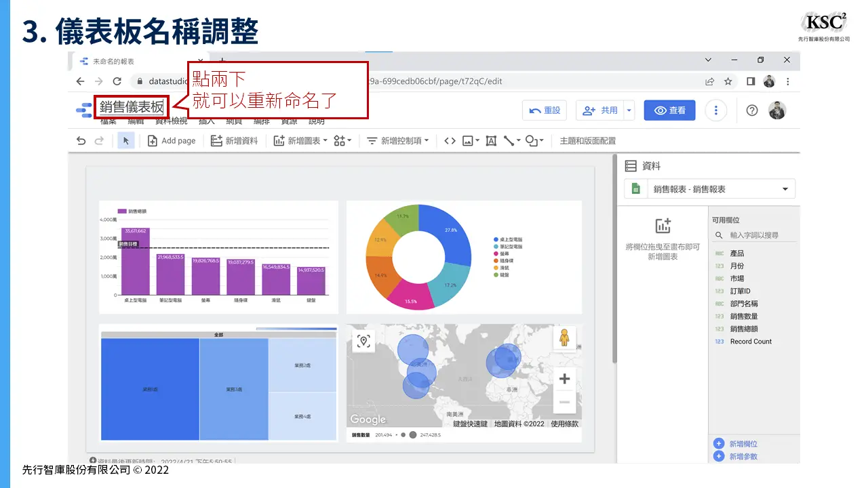Click the map area select location icon
Viewport: 868px width, 488px height.
point(364,341)
